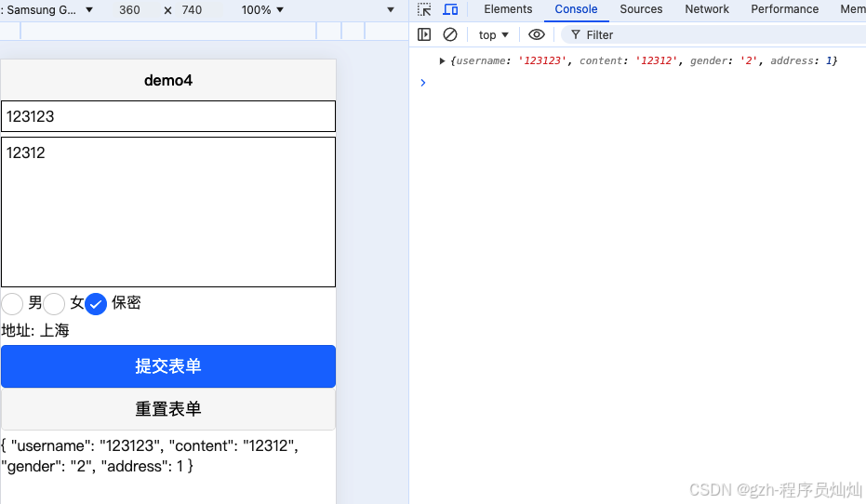Create a live expression using the eye icon

(x=537, y=34)
